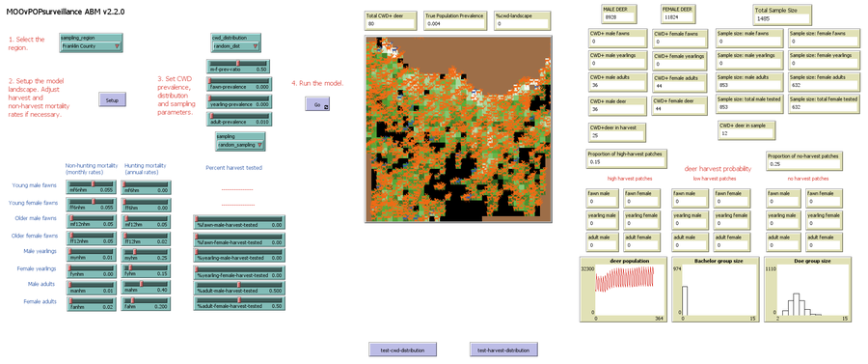Click the CWD+ male fawns monitor
The width and height of the screenshot is (868, 364).
[x=617, y=38]
